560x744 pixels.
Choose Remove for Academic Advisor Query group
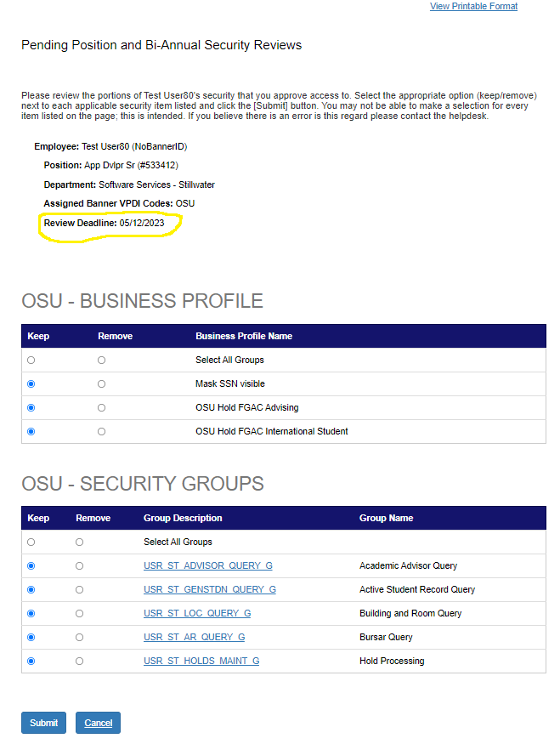80,566
